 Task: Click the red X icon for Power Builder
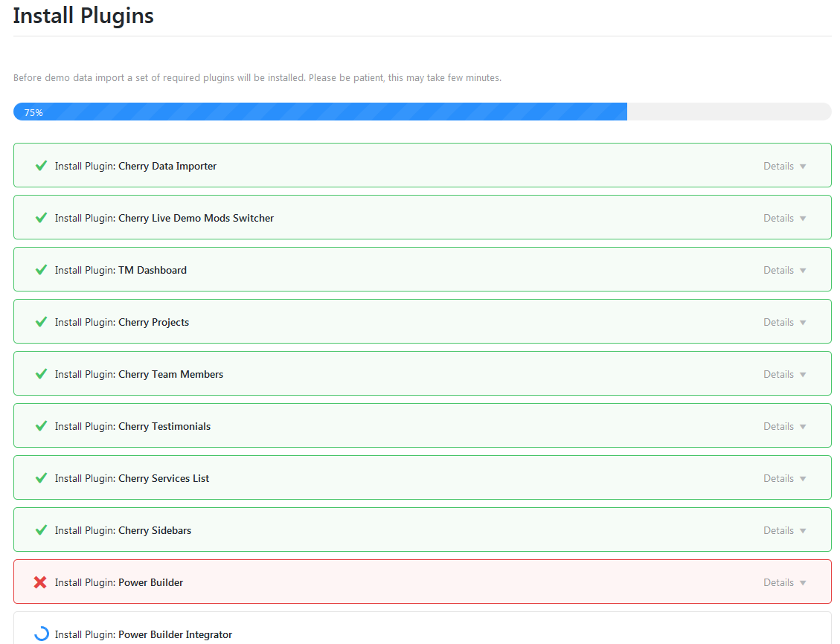tap(41, 582)
